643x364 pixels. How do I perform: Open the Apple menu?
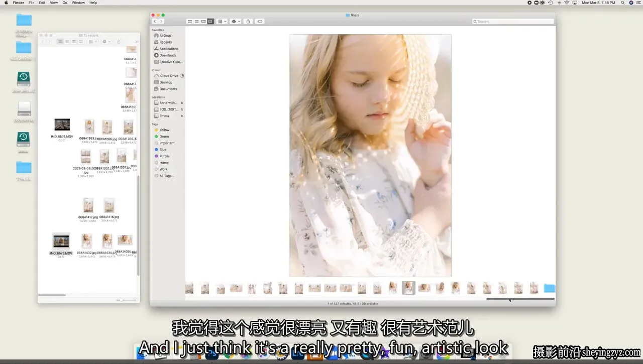click(6, 3)
